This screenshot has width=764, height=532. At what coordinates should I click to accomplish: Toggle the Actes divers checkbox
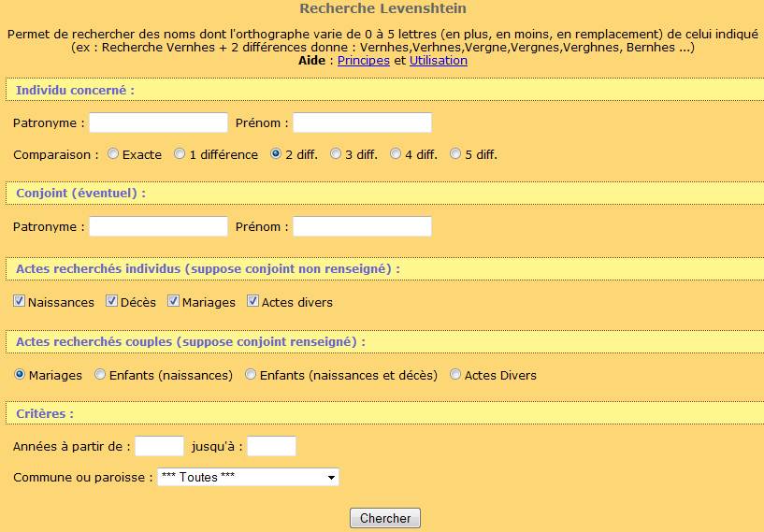252,301
